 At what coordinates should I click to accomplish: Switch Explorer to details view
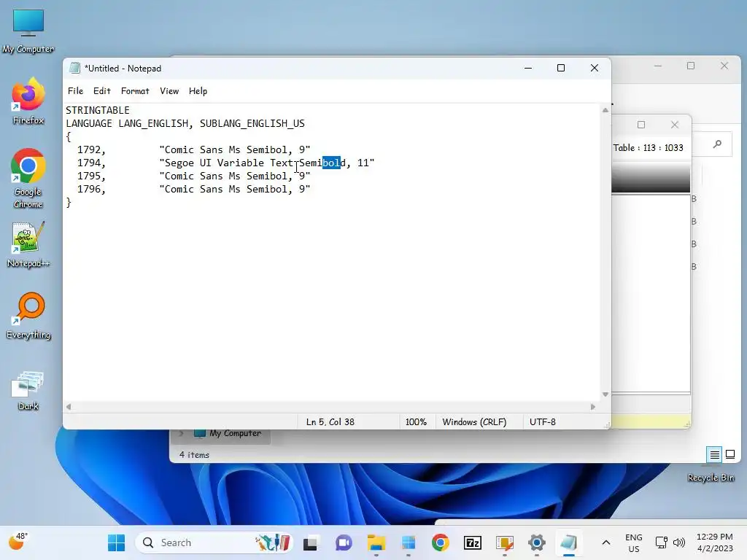click(x=715, y=455)
